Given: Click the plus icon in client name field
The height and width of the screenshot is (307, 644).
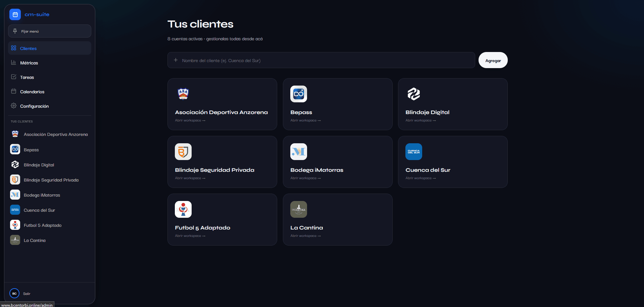Looking at the screenshot, I should tap(176, 60).
